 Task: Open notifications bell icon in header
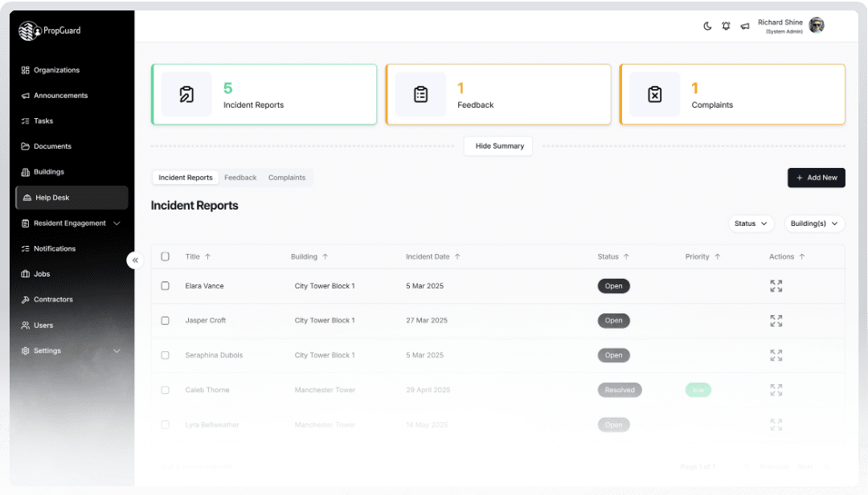click(x=726, y=26)
